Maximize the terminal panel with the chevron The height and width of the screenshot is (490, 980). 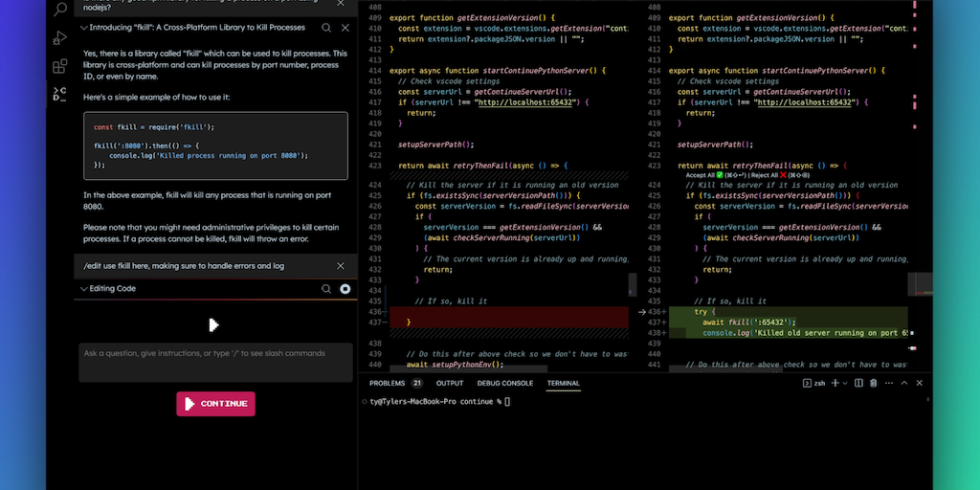pyautogui.click(x=905, y=383)
